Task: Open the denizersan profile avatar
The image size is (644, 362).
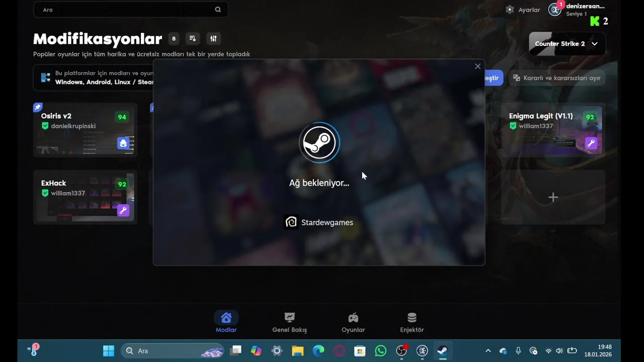Action: coord(555,9)
